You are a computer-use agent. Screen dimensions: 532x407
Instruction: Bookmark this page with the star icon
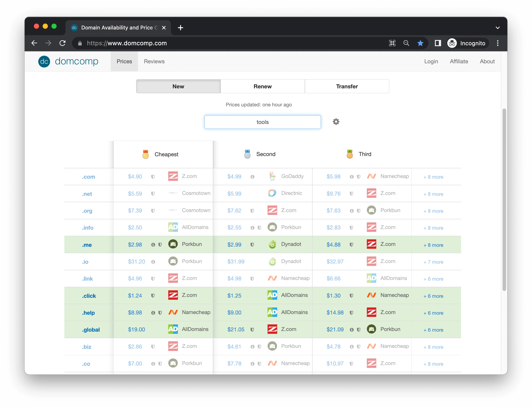coord(420,43)
